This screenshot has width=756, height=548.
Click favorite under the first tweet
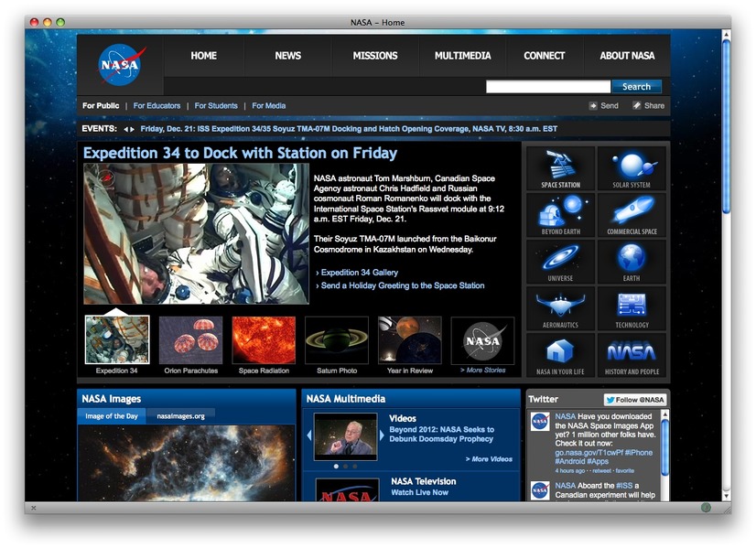[625, 471]
